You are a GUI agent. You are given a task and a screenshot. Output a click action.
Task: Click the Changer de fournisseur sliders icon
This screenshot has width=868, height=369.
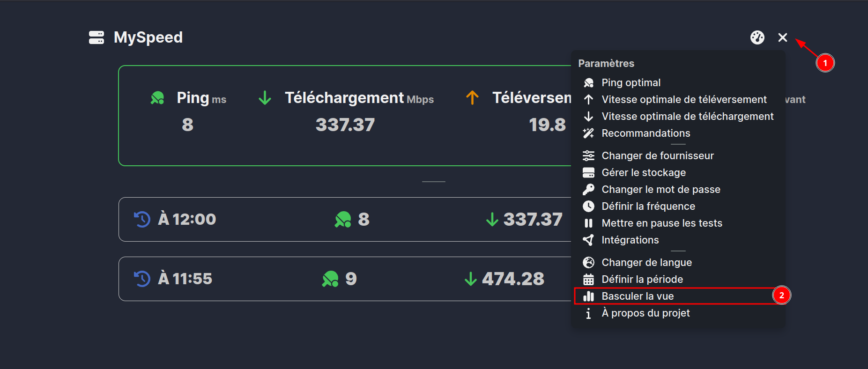pos(588,156)
